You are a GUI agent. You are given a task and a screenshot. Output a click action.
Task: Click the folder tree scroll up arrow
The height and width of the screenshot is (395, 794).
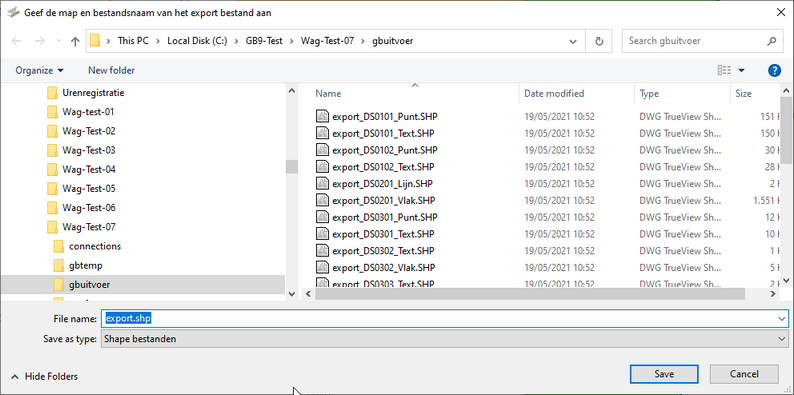(x=292, y=91)
